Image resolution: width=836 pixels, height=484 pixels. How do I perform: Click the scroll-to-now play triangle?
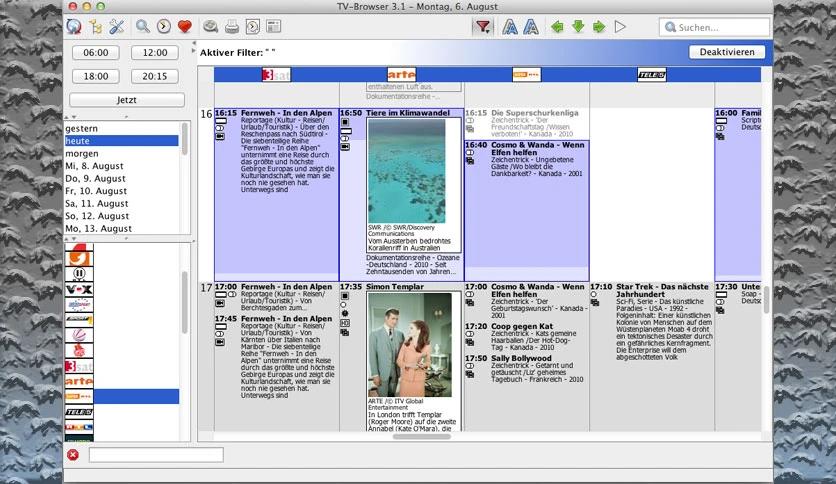(x=620, y=27)
